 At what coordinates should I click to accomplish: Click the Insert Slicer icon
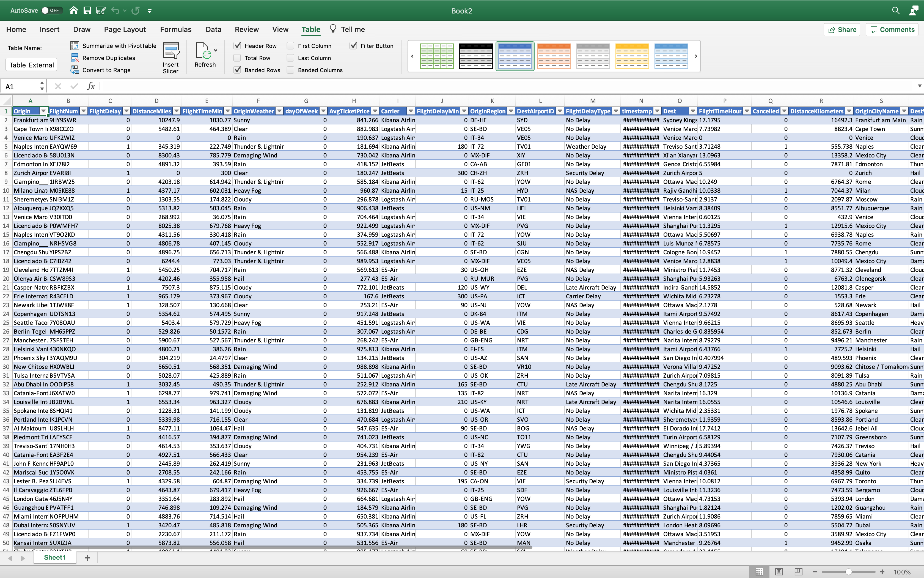point(171,50)
